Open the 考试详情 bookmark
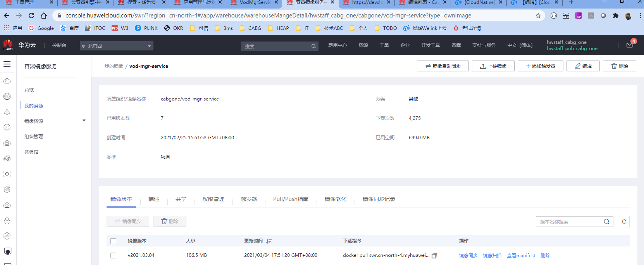The image size is (644, 265). coord(467,28)
